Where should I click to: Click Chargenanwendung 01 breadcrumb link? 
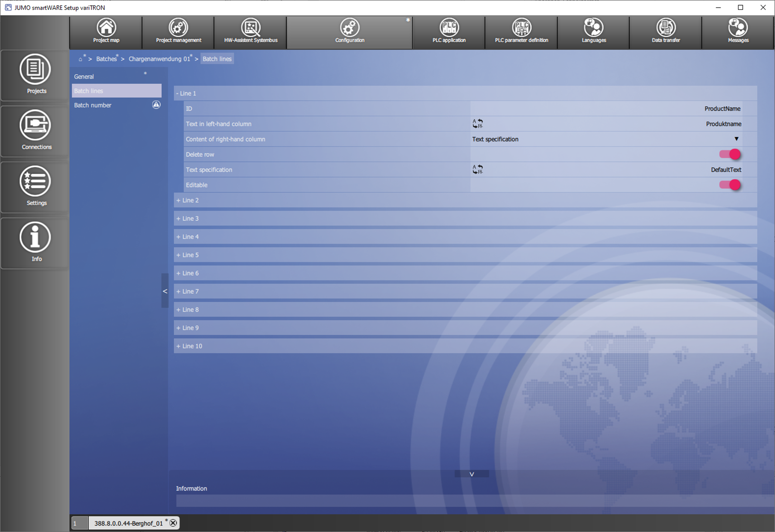pos(159,59)
